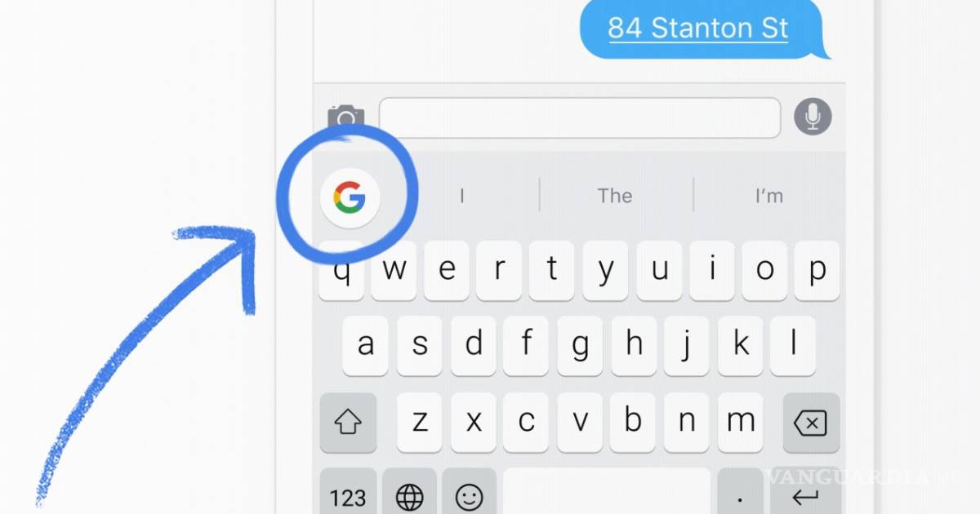Tap the return arrow key
980x514 pixels.
[804, 495]
